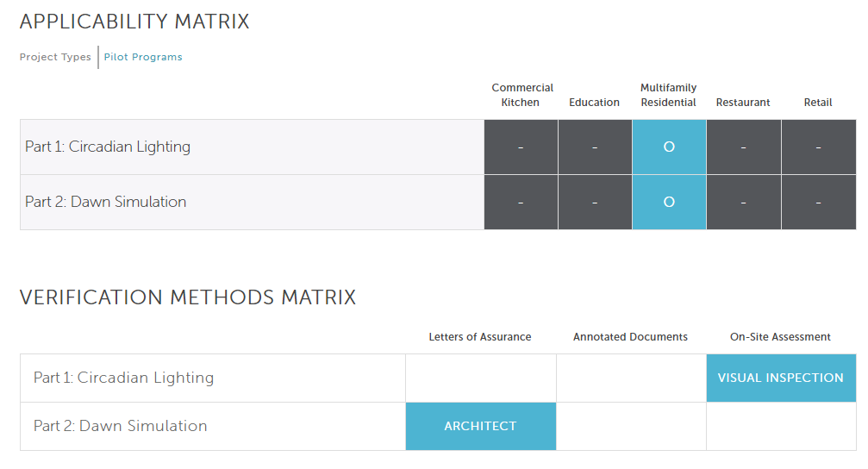Click the Commercial Kitchen column header
The height and width of the screenshot is (469, 868).
click(522, 95)
